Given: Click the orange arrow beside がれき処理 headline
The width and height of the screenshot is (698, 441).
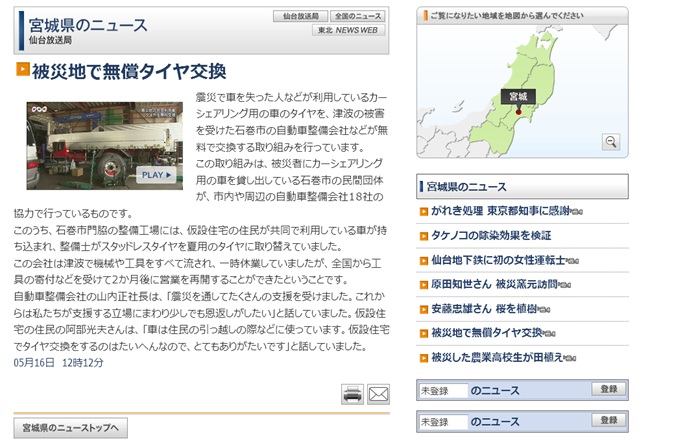Looking at the screenshot, I should point(424,212).
